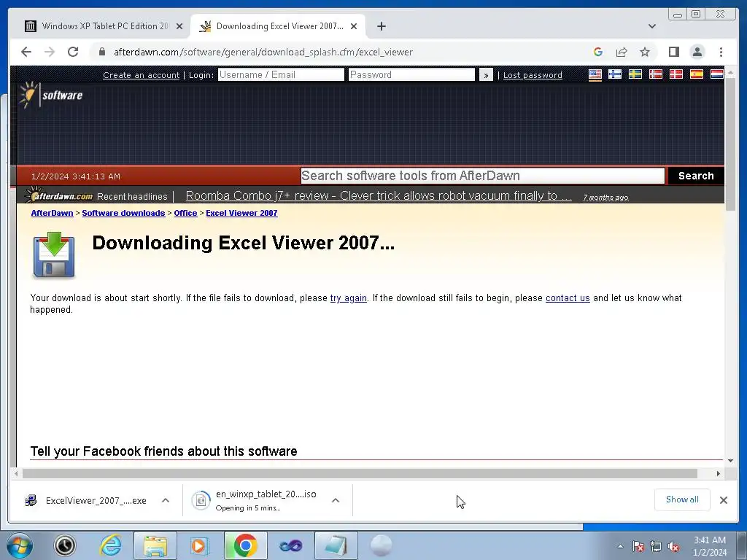Click the afterdawn.com headlines logo
This screenshot has width=747, height=560.
tap(59, 195)
